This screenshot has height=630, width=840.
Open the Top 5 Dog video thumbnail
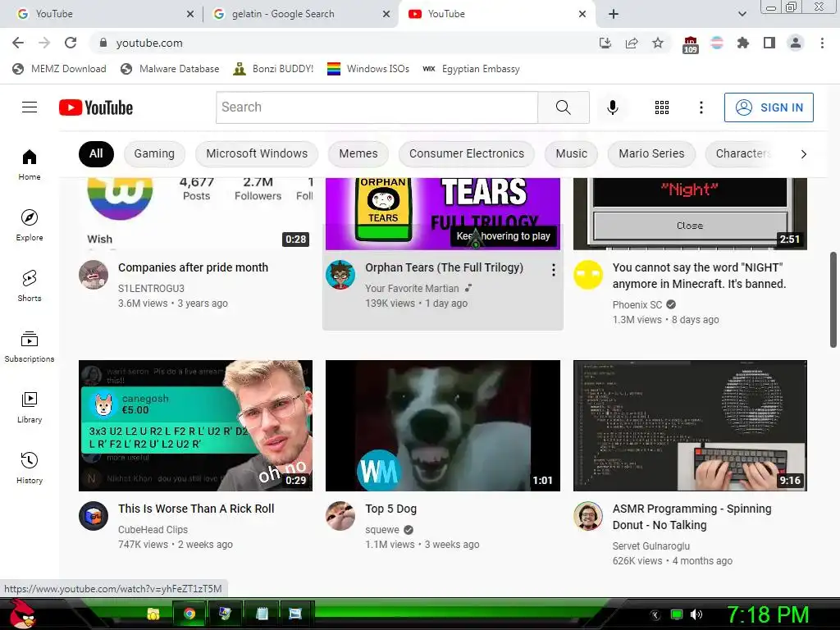click(x=443, y=426)
